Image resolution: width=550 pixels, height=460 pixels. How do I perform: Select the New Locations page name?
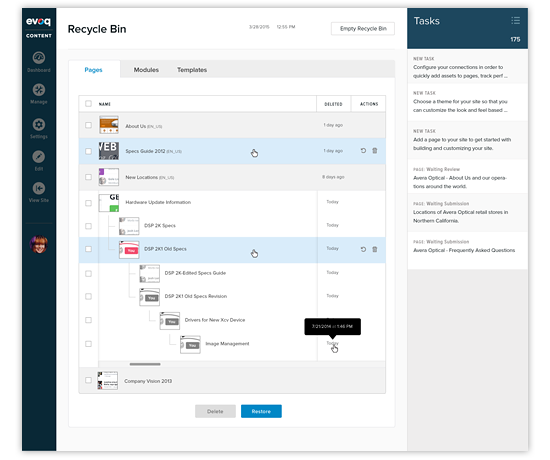(142, 177)
